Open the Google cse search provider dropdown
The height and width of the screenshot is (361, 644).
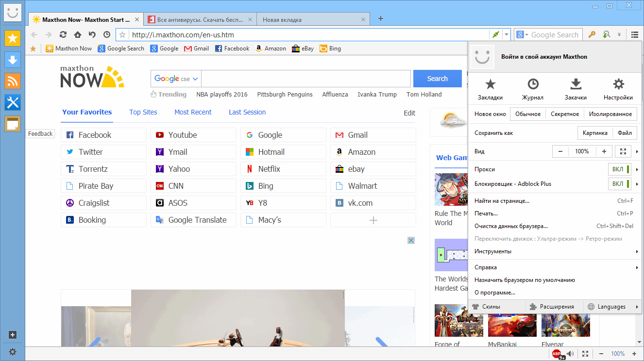(176, 79)
